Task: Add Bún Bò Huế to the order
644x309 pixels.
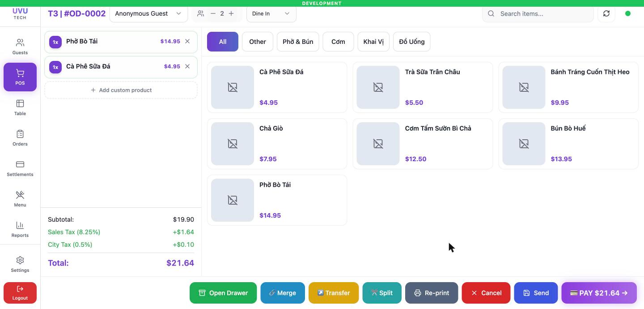Action: [x=568, y=144]
